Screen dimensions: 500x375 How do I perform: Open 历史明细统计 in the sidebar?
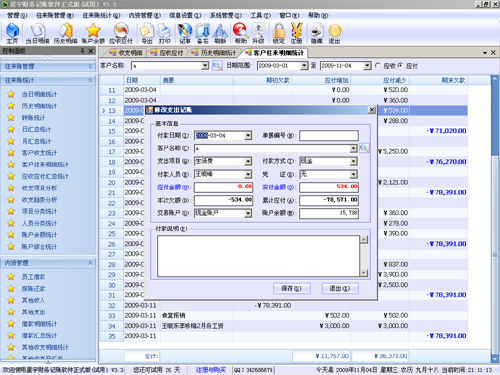click(39, 106)
